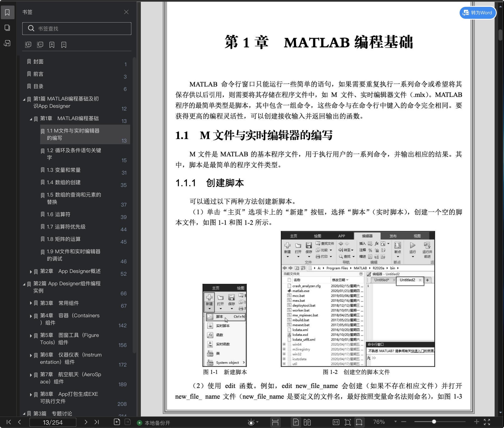The image size is (504, 428).
Task: Collapse all bookmarks icon
Action: pyautogui.click(x=40, y=45)
